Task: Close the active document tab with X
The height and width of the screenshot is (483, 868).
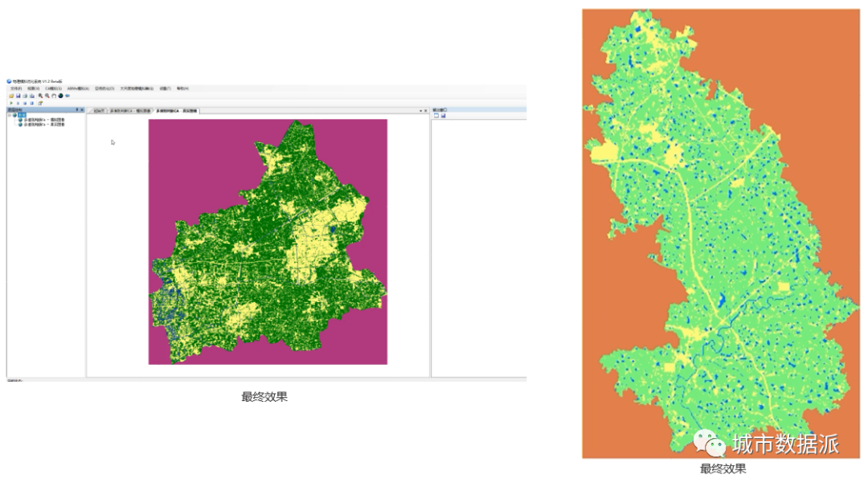Action: tap(425, 111)
